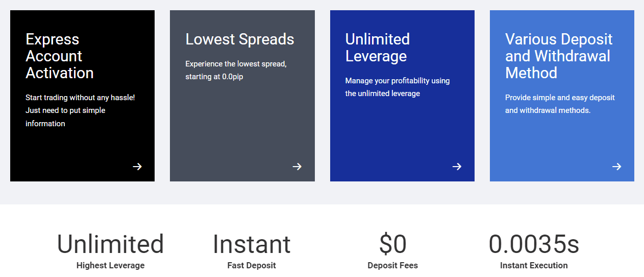Click the large 'Instant' statistic
The width and height of the screenshot is (644, 277).
(252, 244)
